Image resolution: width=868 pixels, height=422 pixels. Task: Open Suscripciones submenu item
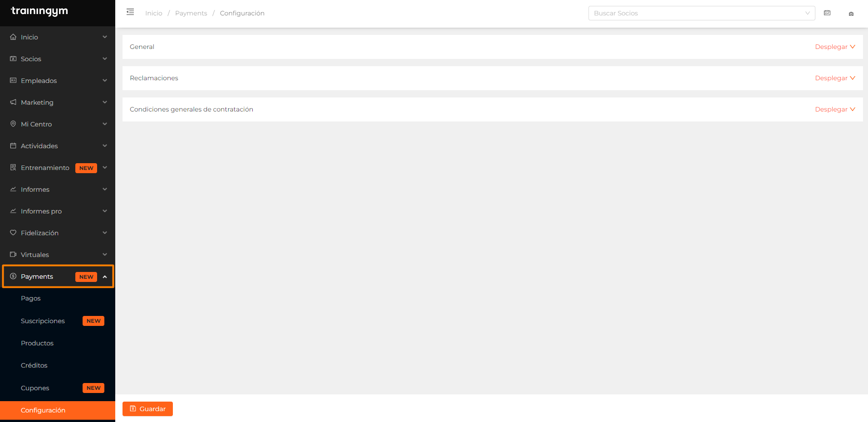coord(58,321)
